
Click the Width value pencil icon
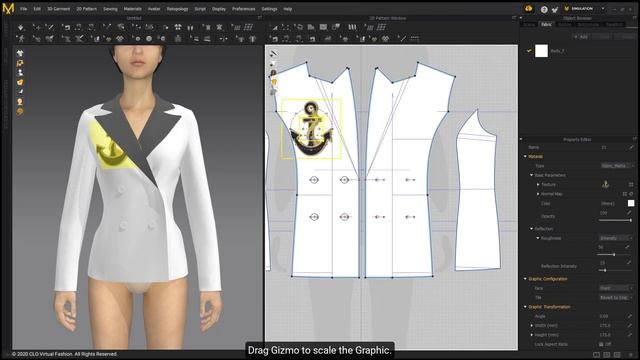(629, 325)
